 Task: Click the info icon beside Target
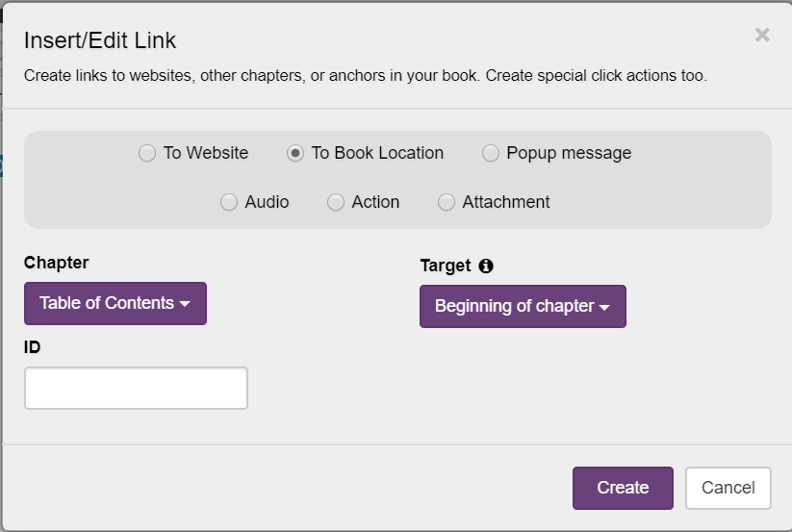point(486,266)
